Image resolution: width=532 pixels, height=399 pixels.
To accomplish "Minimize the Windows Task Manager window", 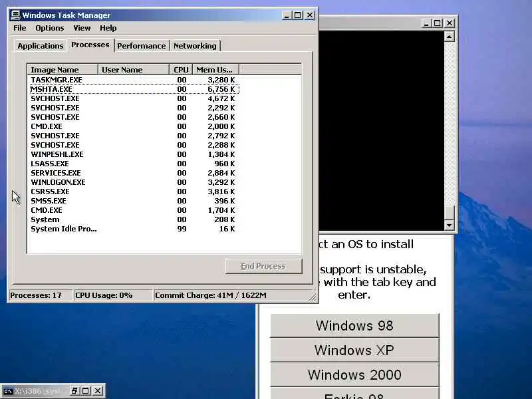I will 287,15.
